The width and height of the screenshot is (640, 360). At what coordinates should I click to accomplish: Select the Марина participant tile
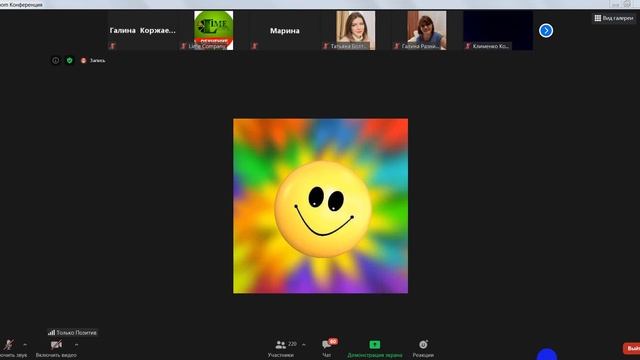coord(284,31)
